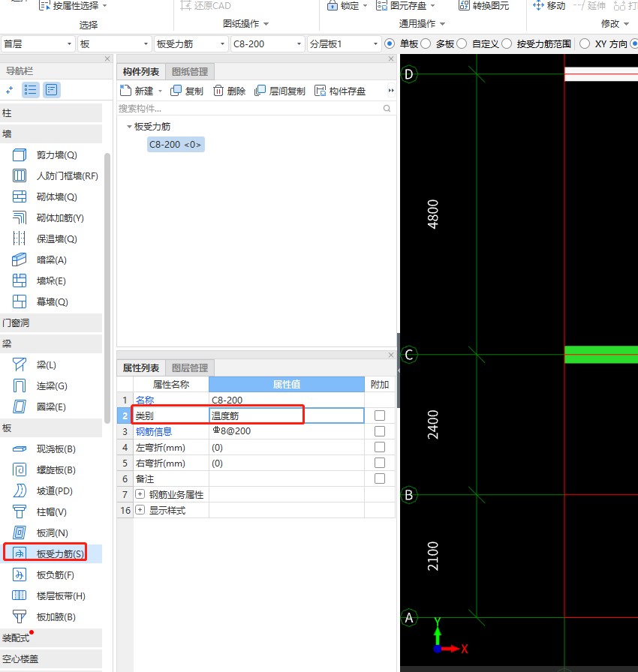Select the 现浇板(B) cast slab item
Viewport: 638px width, 672px height.
[x=44, y=449]
